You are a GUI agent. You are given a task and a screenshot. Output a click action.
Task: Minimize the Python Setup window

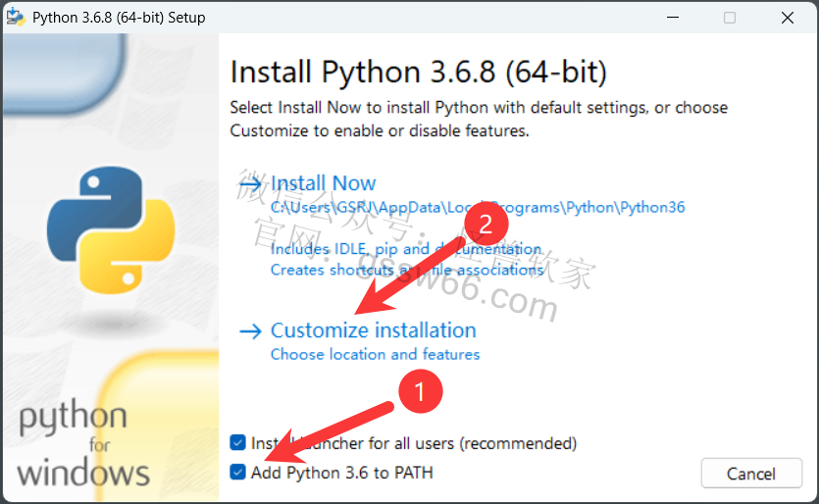click(673, 18)
